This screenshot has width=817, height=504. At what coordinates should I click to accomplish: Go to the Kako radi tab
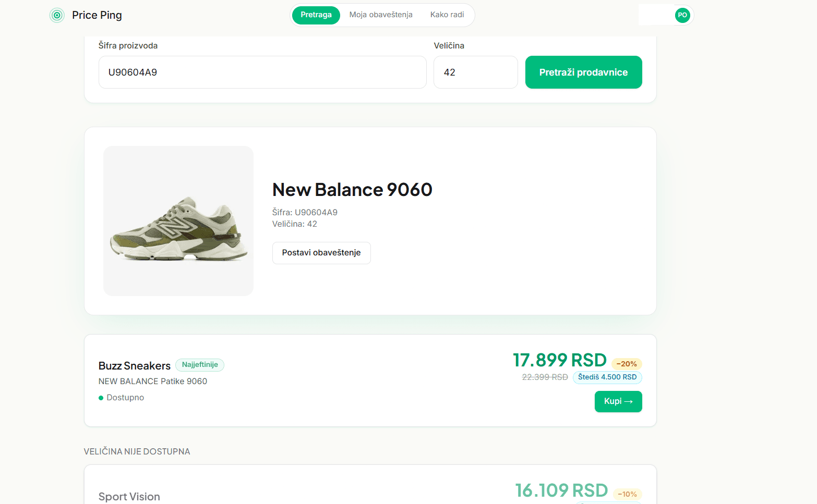pos(447,15)
